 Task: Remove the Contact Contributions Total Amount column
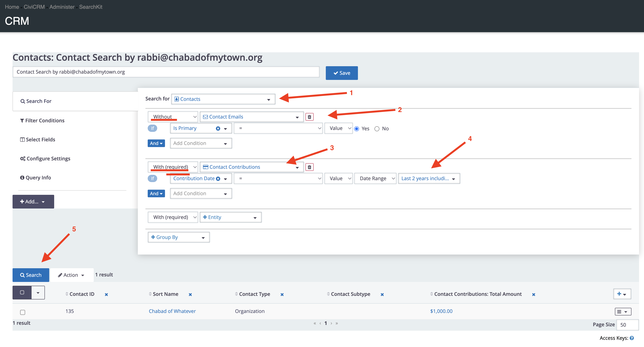[534, 294]
